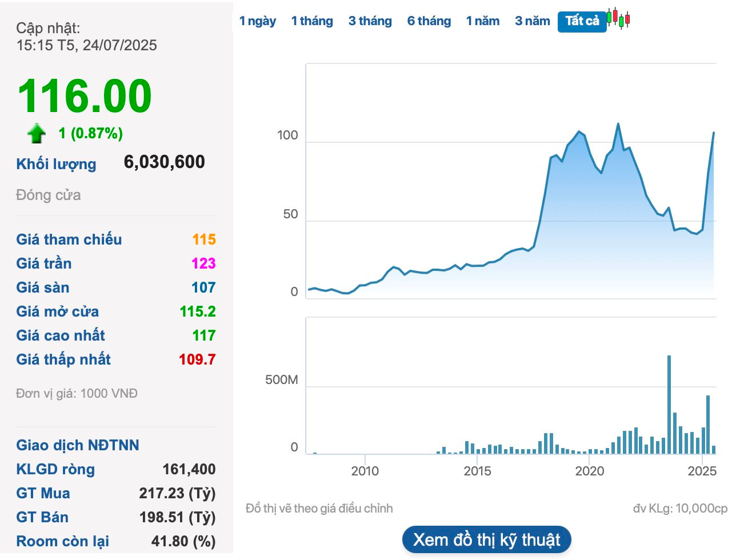The width and height of the screenshot is (744, 560).
Task: Click the 'Room còn lại' label
Action: [x=62, y=541]
